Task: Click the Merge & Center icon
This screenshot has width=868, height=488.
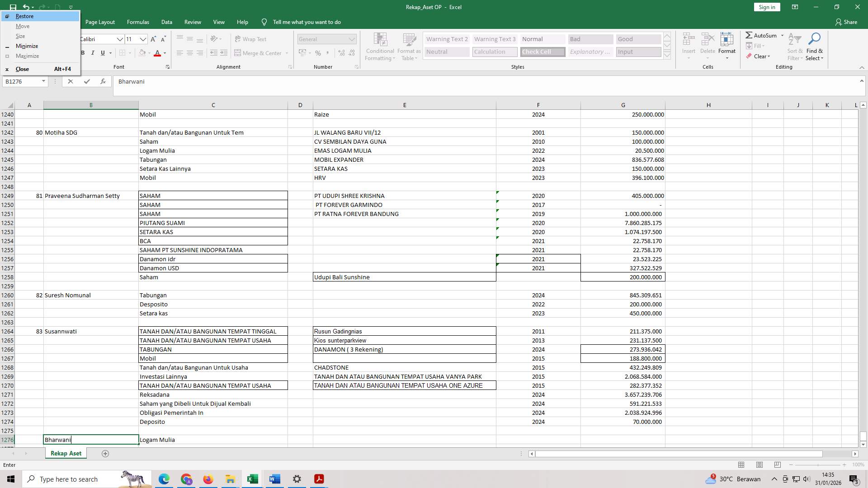Action: pyautogui.click(x=258, y=53)
